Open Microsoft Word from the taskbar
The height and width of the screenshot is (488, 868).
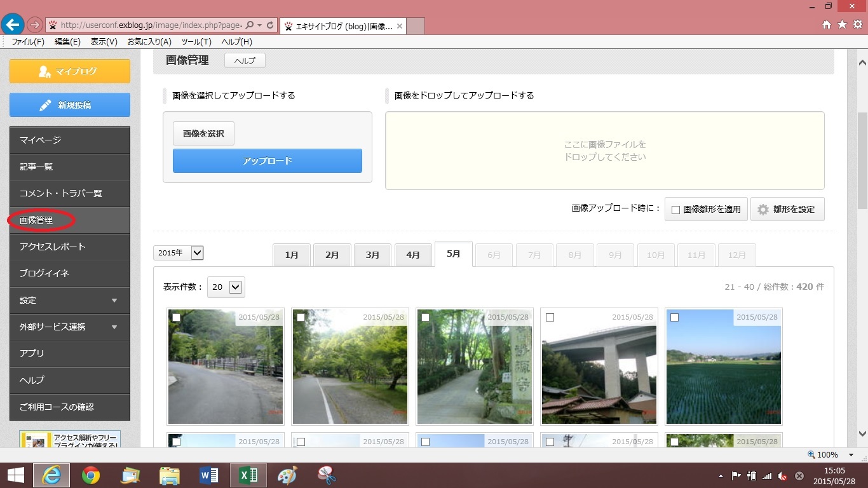click(209, 475)
